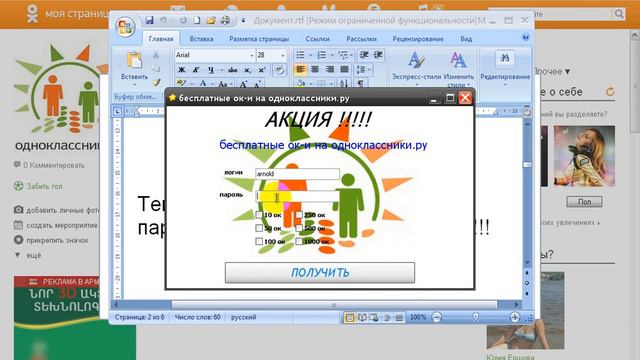The image size is (640, 360).
Task: Tick the 1000 ок checkbox
Action: point(299,241)
